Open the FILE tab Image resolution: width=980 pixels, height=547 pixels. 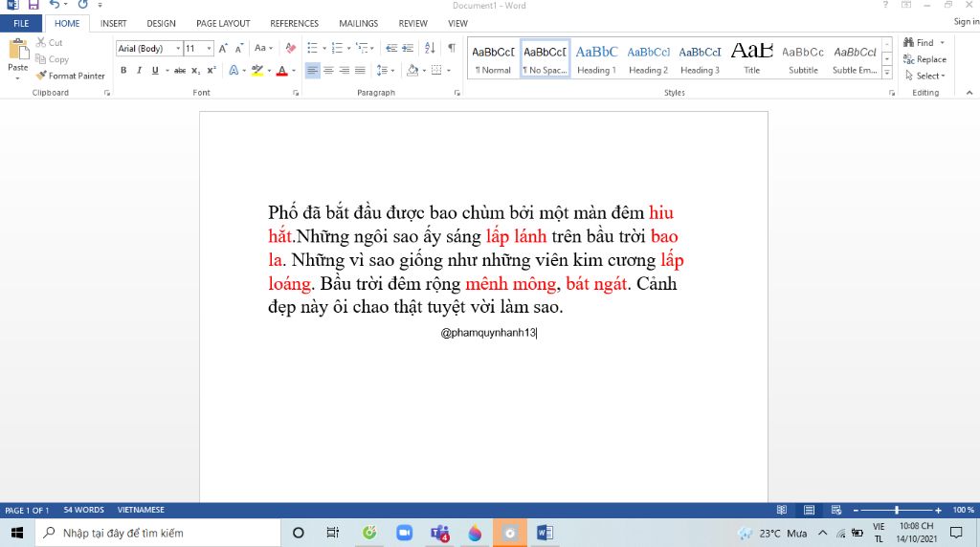coord(21,24)
